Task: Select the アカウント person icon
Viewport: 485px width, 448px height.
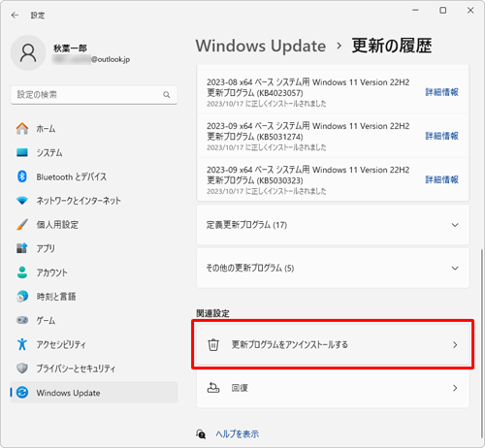Action: click(x=22, y=272)
